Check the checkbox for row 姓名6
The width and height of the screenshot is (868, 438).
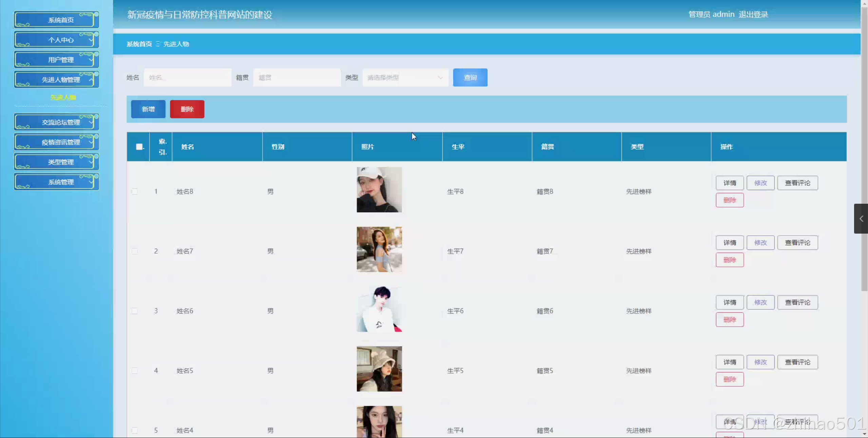pos(135,311)
